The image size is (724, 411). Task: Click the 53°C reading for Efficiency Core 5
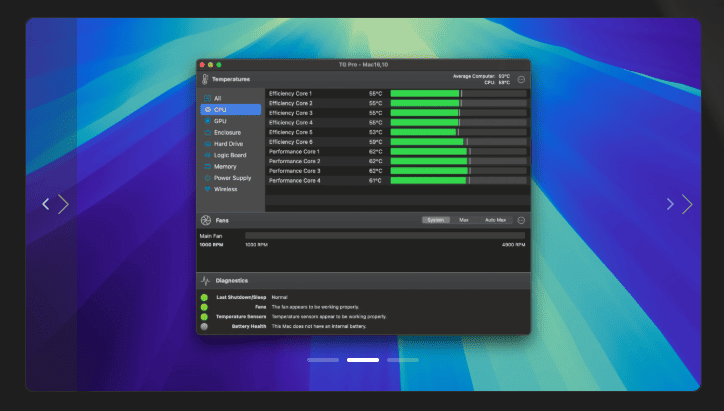[x=375, y=132]
